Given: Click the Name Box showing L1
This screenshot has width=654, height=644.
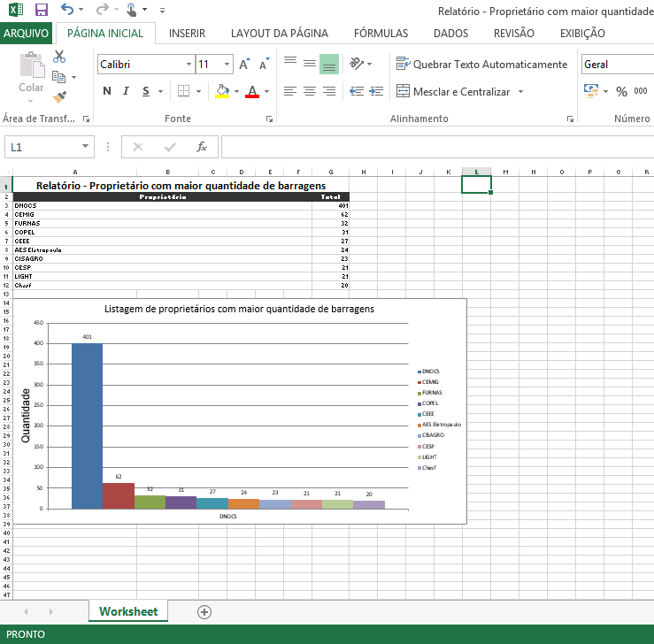Looking at the screenshot, I should click(x=50, y=147).
